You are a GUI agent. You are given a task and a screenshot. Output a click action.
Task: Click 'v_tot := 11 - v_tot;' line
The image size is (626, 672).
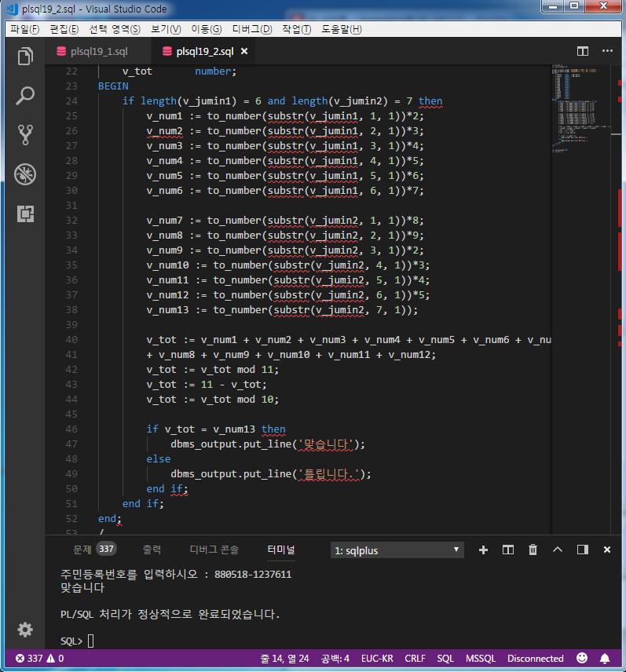(x=207, y=385)
